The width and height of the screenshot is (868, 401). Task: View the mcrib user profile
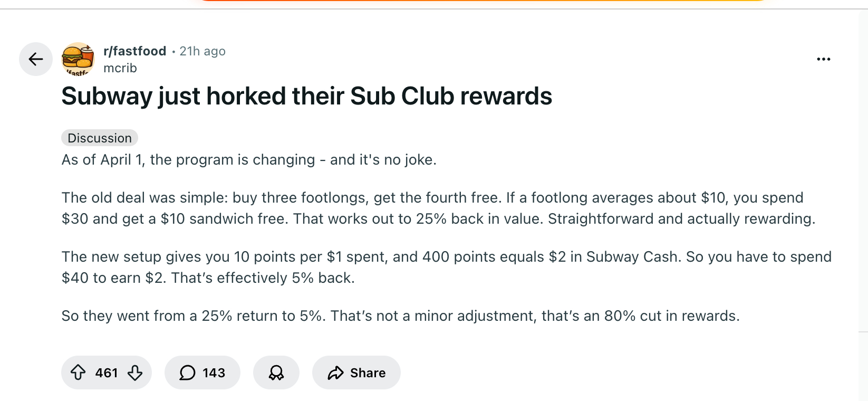(120, 68)
